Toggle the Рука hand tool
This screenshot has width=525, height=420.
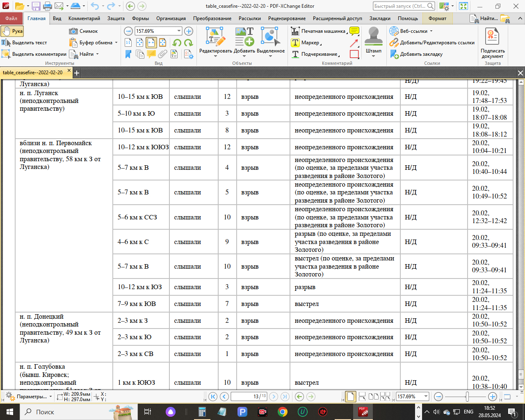[12, 31]
